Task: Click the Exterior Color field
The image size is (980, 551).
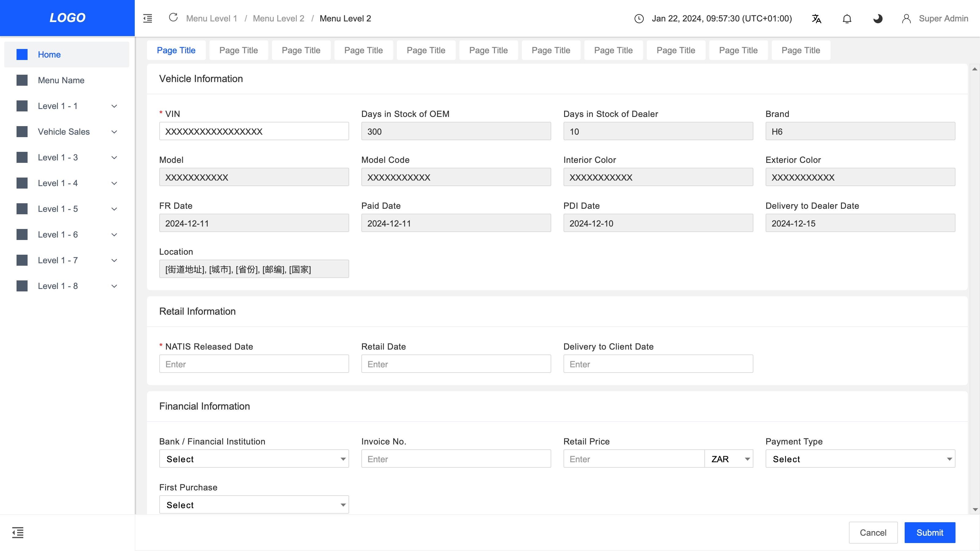Action: click(x=860, y=177)
